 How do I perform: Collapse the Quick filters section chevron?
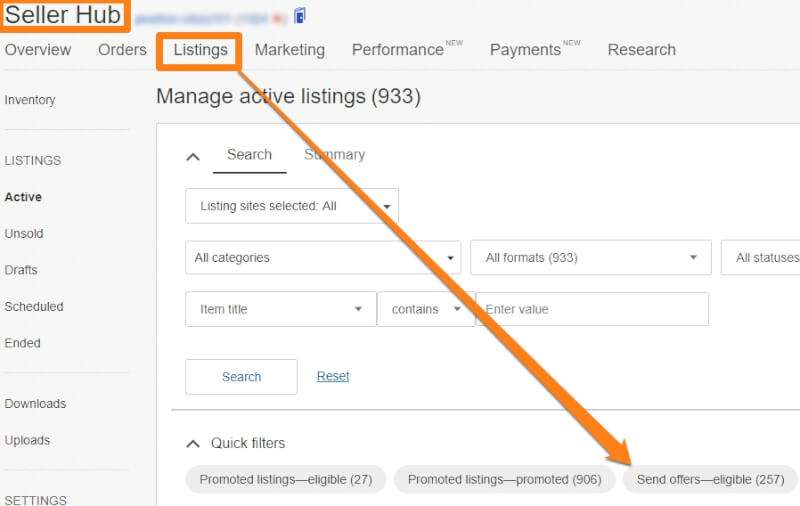[193, 444]
